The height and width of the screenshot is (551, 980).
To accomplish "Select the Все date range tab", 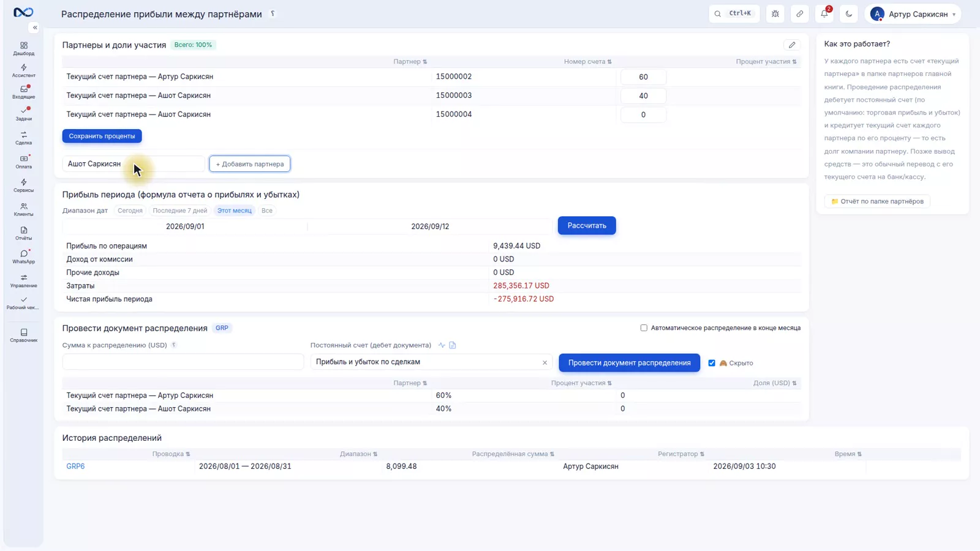I will (x=267, y=211).
